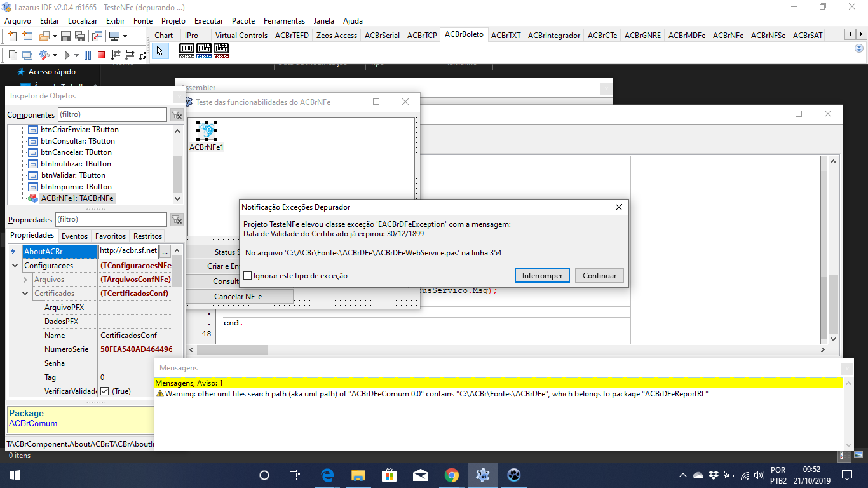868x488 pixels.
Task: Open the desktop monitor dropdown arrow
Action: pyautogui.click(x=125, y=36)
